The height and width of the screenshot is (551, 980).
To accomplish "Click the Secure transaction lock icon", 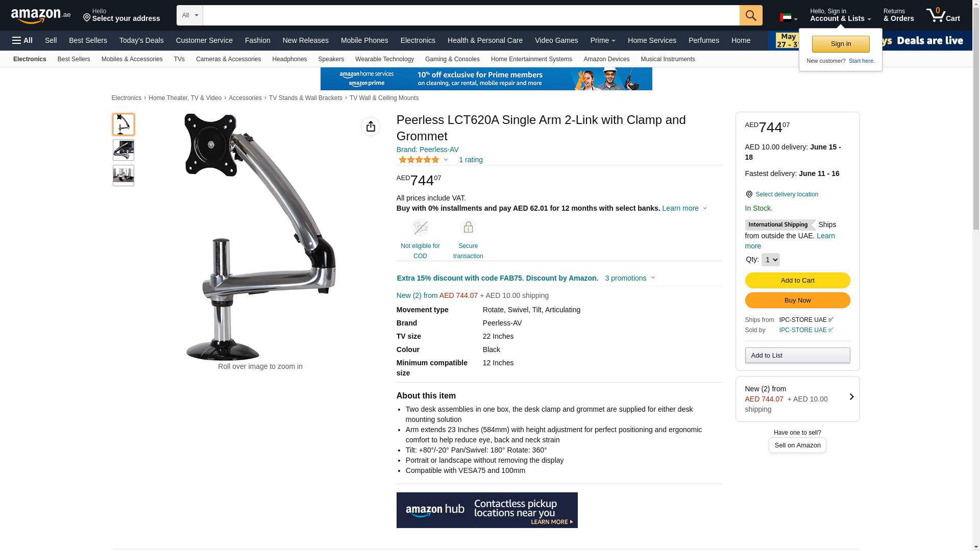I will (x=468, y=228).
